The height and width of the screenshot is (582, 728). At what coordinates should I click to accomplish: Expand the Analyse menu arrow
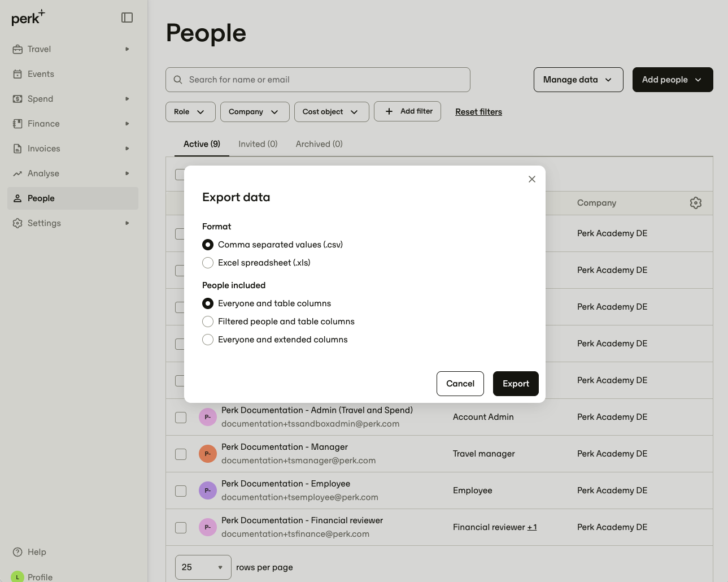[127, 173]
